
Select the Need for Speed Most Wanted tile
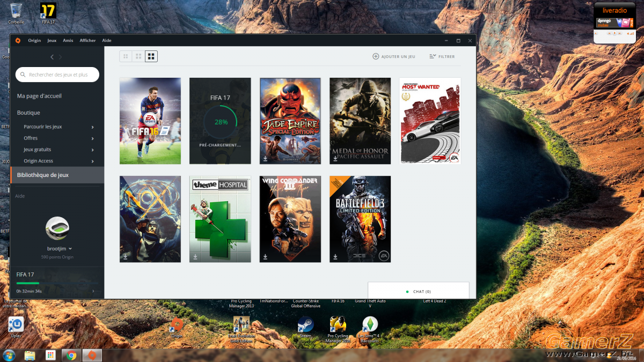(430, 121)
